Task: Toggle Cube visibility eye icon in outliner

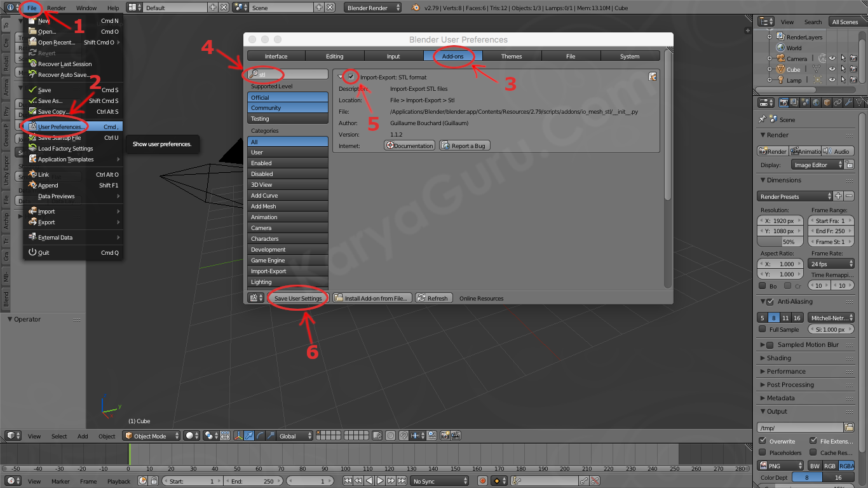Action: coord(832,69)
